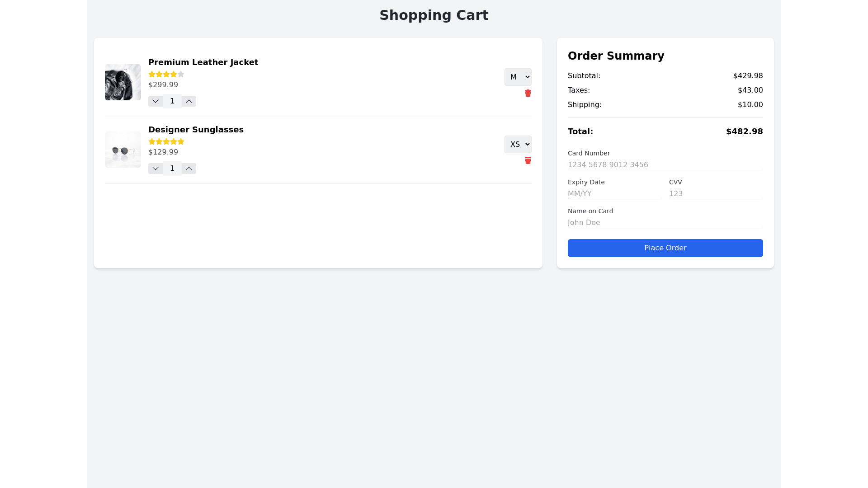Click the leather jacket thumbnail image

(x=123, y=82)
